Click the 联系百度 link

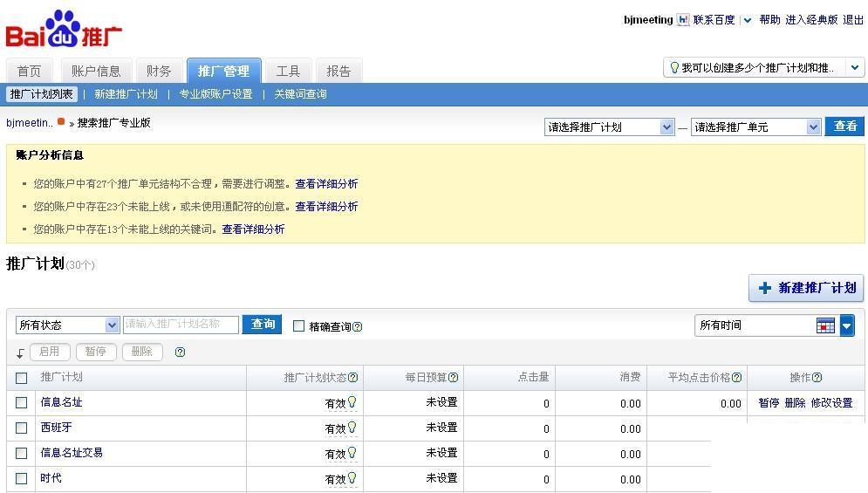click(x=714, y=20)
